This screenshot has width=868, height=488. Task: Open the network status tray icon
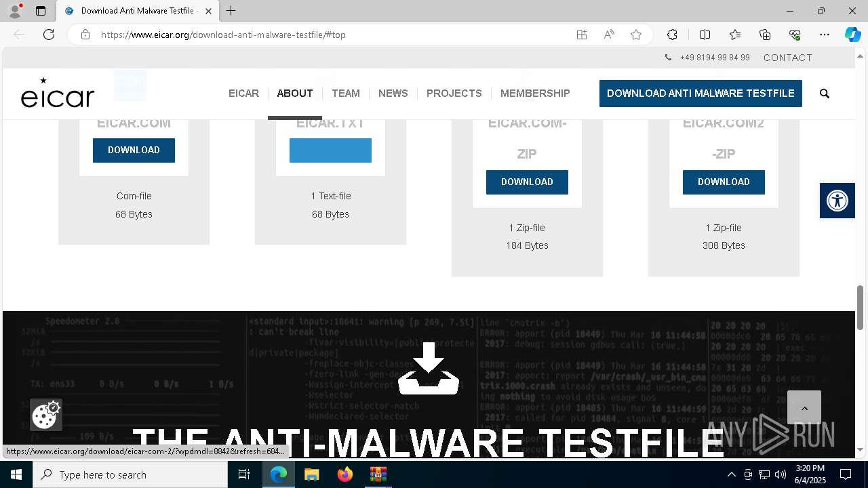pos(764,474)
